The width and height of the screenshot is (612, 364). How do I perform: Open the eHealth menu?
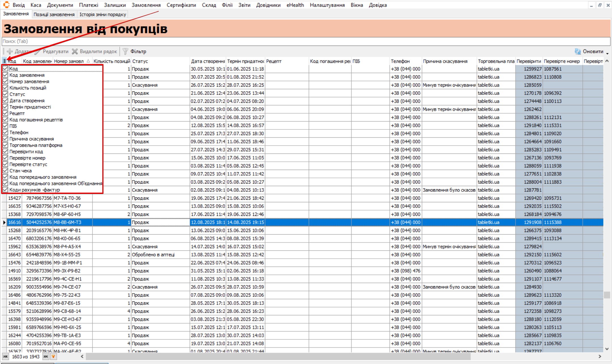[x=295, y=5]
